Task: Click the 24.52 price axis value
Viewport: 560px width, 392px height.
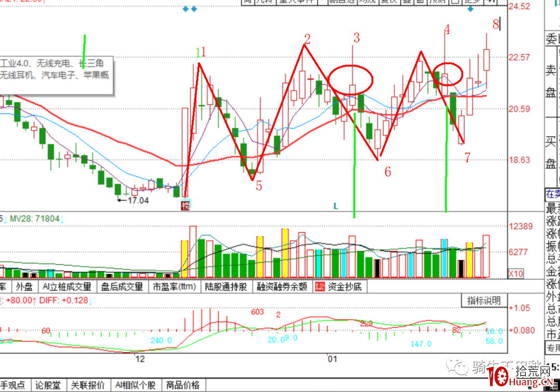Action: (519, 6)
